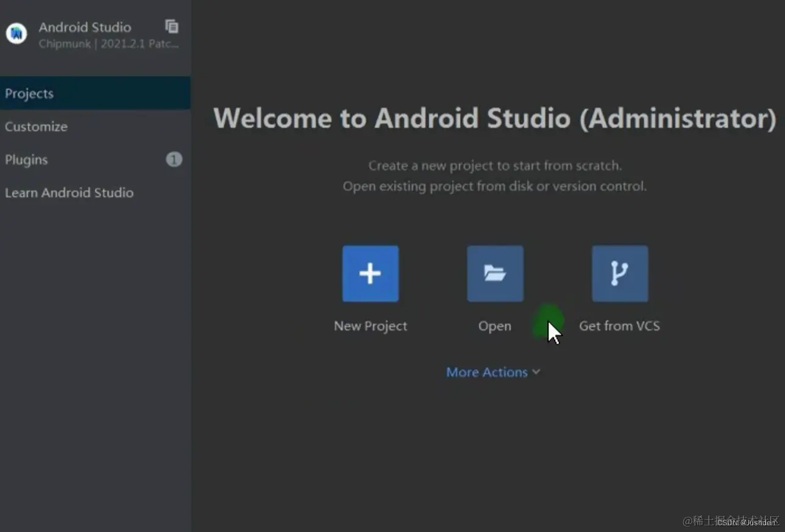
Task: Click the Get from VCS label
Action: coord(619,326)
